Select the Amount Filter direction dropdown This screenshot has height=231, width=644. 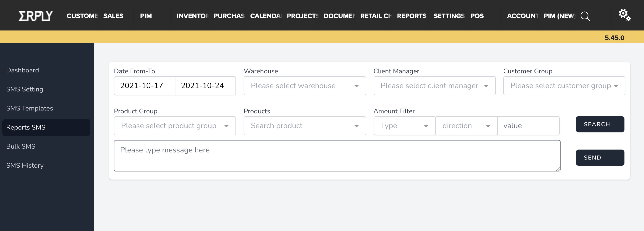466,126
